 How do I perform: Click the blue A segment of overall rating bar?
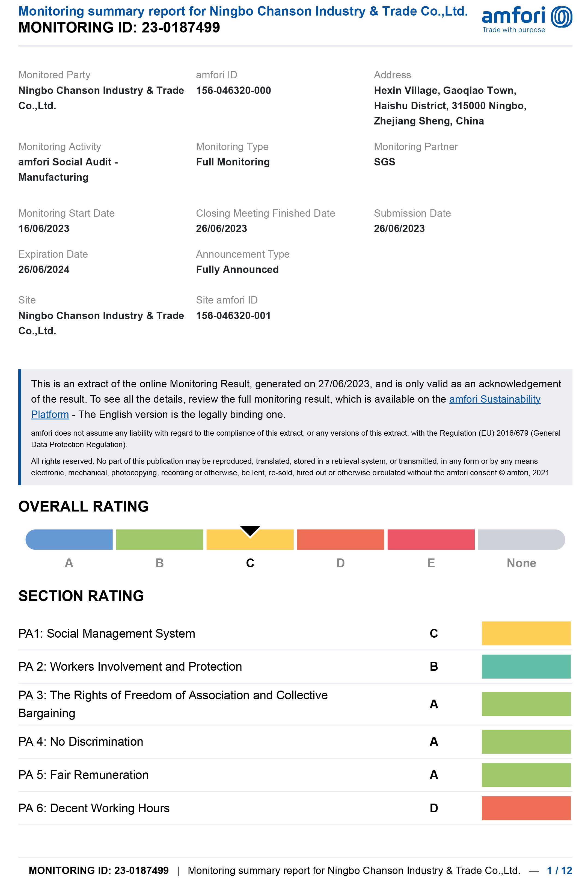click(x=69, y=540)
